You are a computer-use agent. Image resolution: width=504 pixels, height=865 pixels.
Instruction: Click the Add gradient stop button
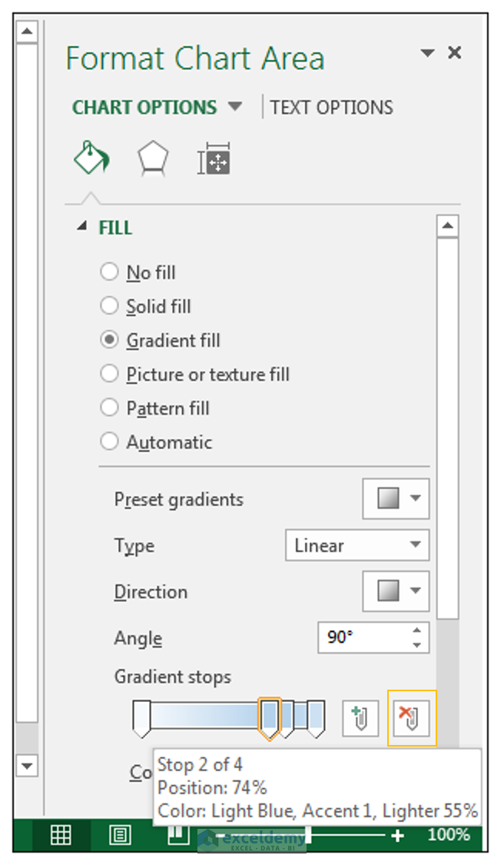[360, 718]
